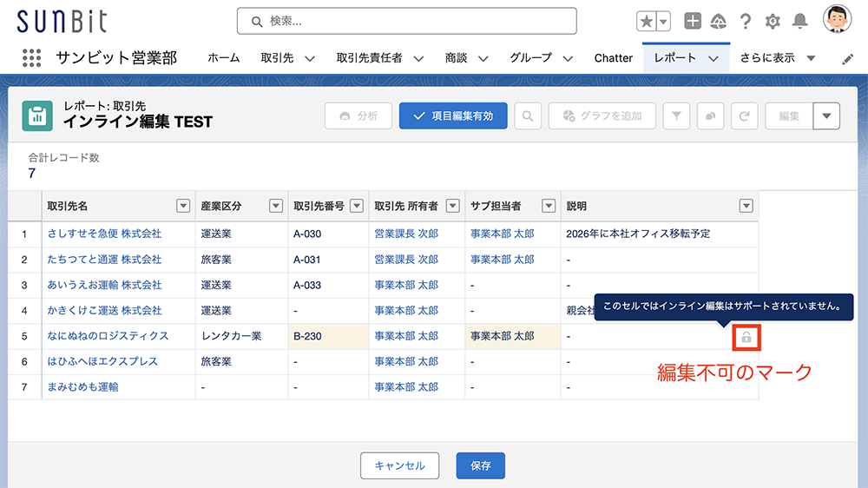This screenshot has height=488, width=868.
Task: Click the lock icon in row 5
Action: [746, 337]
